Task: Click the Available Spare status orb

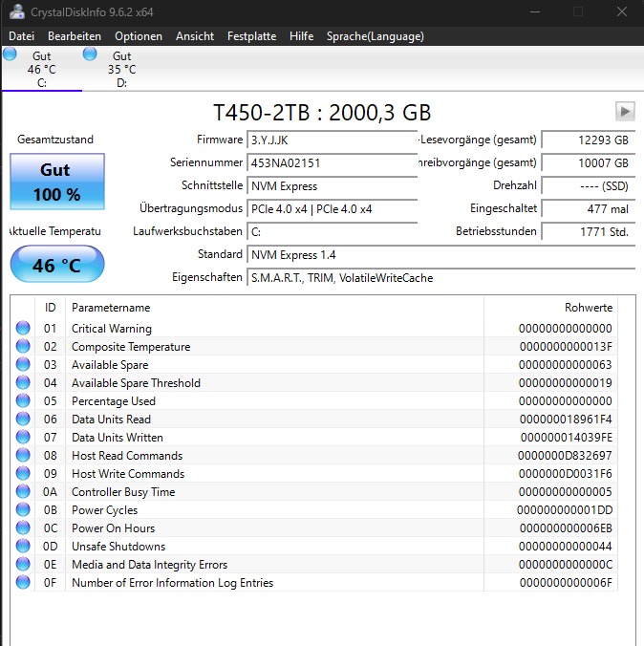Action: click(x=23, y=364)
